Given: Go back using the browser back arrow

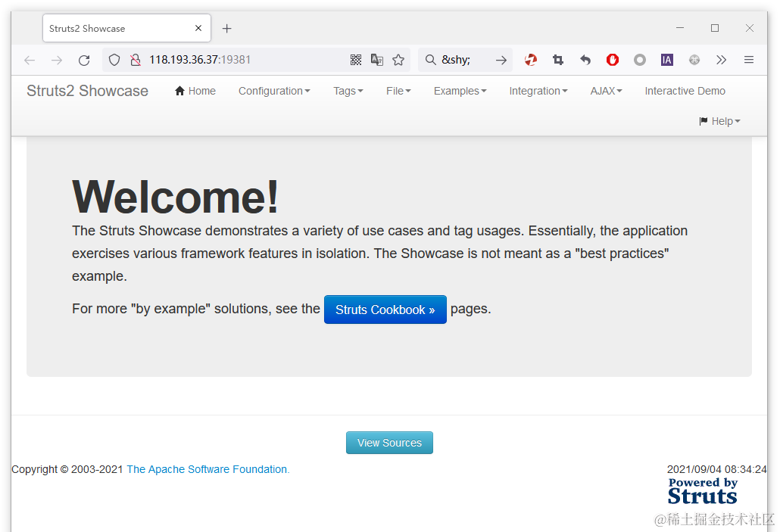Looking at the screenshot, I should 30,60.
